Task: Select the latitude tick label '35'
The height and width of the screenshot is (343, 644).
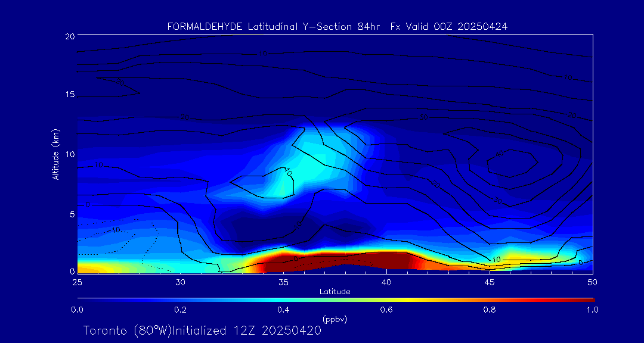Action: 283,282
